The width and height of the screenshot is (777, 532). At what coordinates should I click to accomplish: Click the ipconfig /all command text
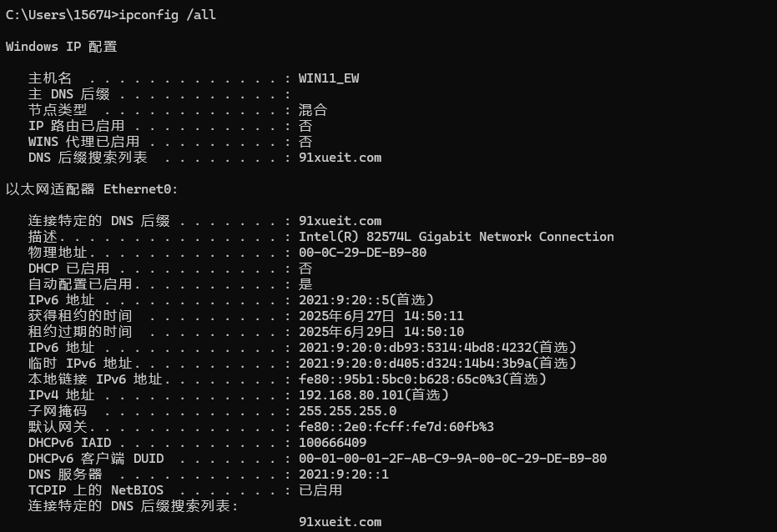coord(168,15)
